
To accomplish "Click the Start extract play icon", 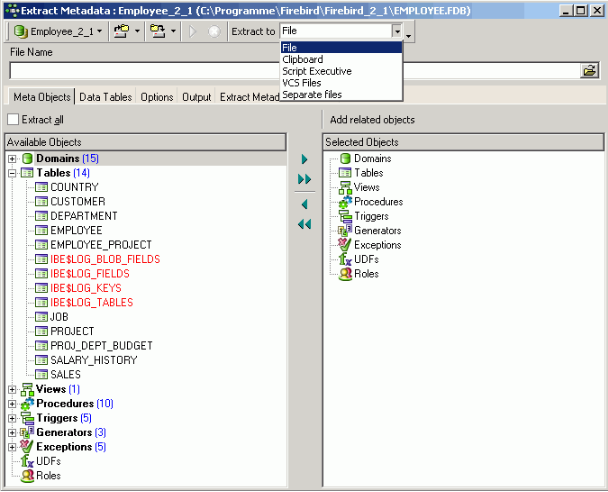I will 192,32.
